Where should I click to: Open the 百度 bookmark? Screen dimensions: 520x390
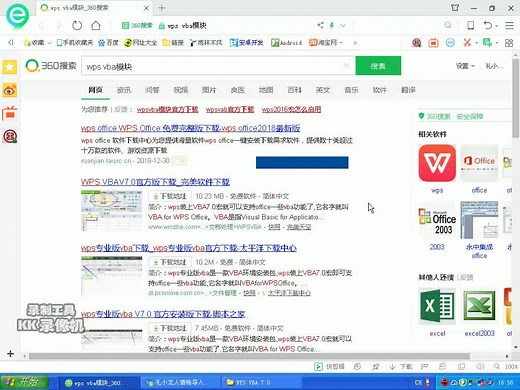108,43
